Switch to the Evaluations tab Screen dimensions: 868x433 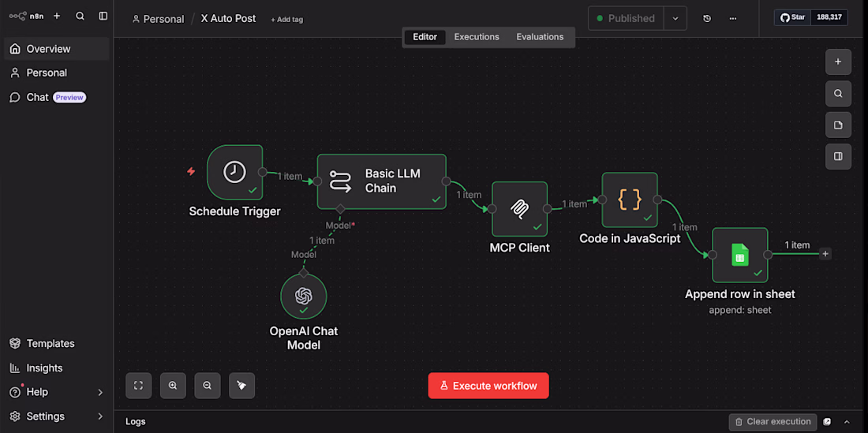pos(540,37)
